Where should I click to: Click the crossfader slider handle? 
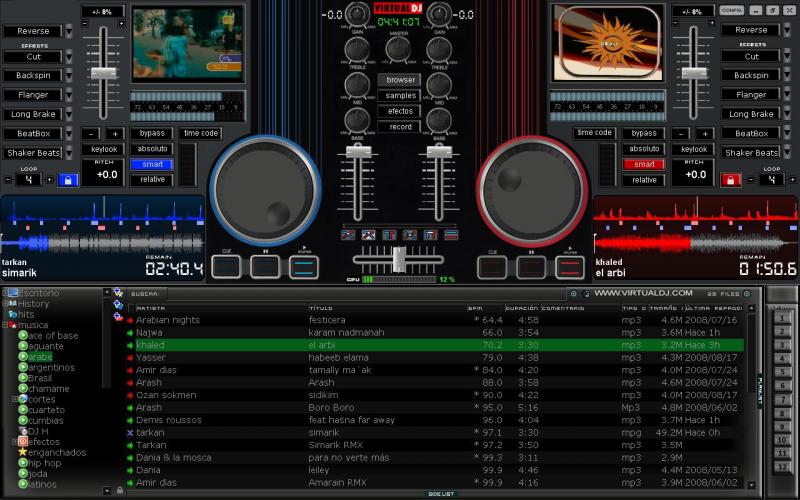[399, 258]
